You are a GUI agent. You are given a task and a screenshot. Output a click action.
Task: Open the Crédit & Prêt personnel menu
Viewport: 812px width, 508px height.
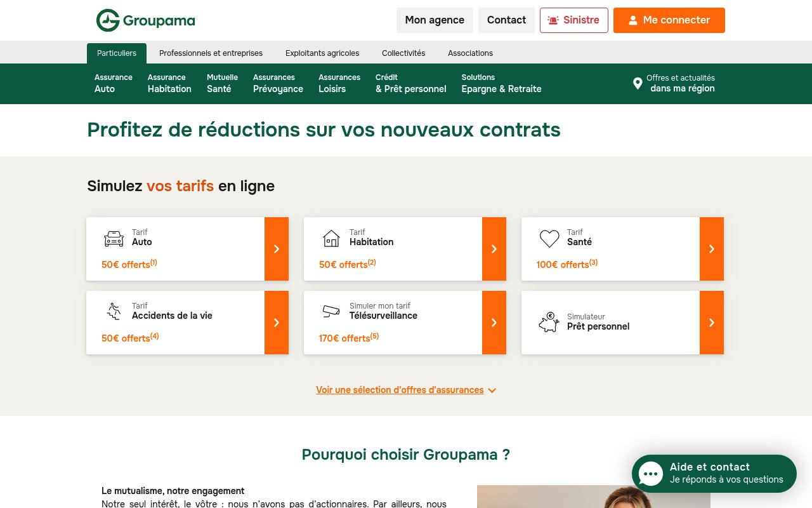(x=411, y=83)
